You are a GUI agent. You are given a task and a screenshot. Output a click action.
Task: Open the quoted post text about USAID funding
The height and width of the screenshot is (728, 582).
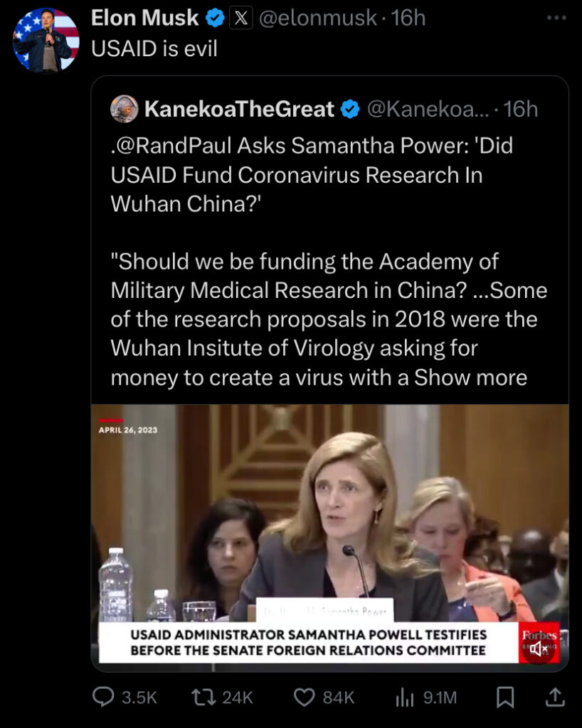pos(327,262)
